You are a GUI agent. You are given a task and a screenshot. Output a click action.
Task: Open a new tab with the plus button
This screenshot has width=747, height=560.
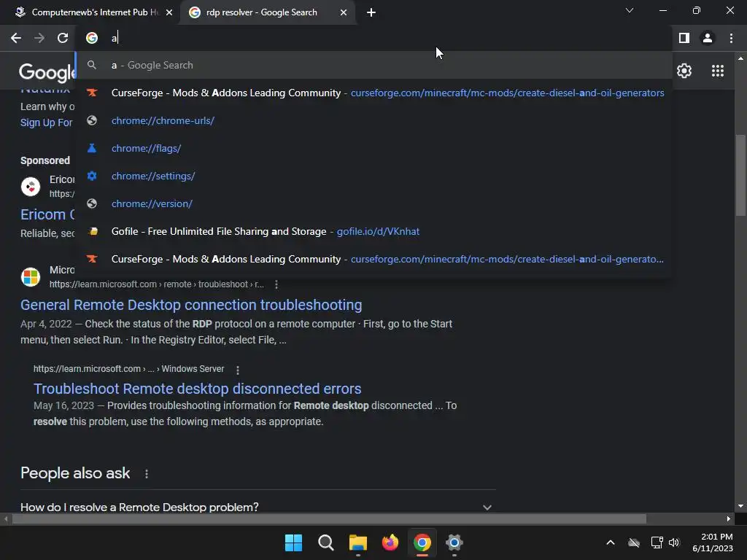click(371, 12)
